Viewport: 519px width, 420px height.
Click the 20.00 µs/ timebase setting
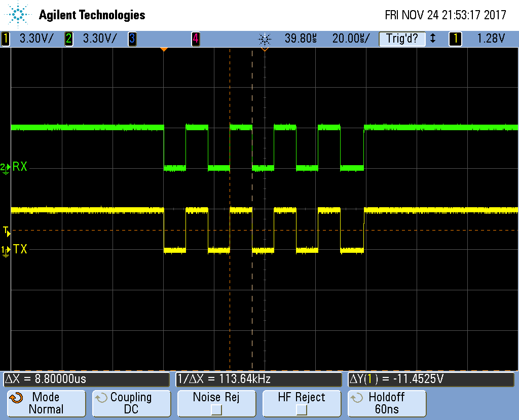coord(351,39)
